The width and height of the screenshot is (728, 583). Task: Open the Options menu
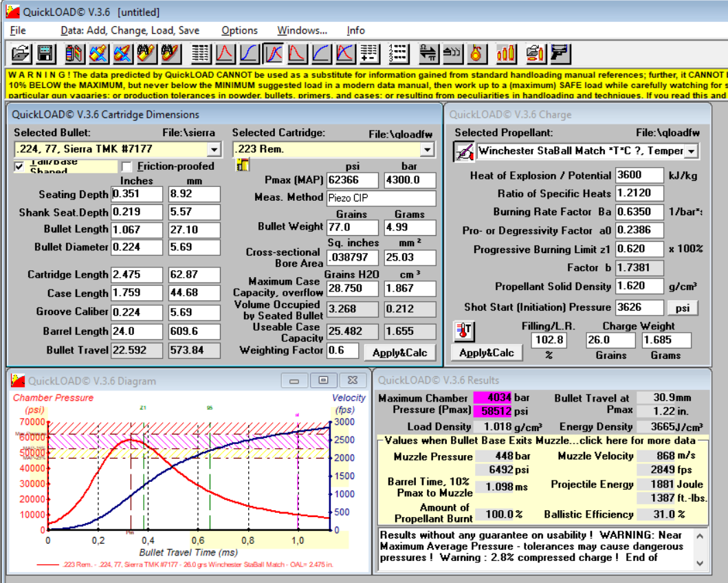239,31
